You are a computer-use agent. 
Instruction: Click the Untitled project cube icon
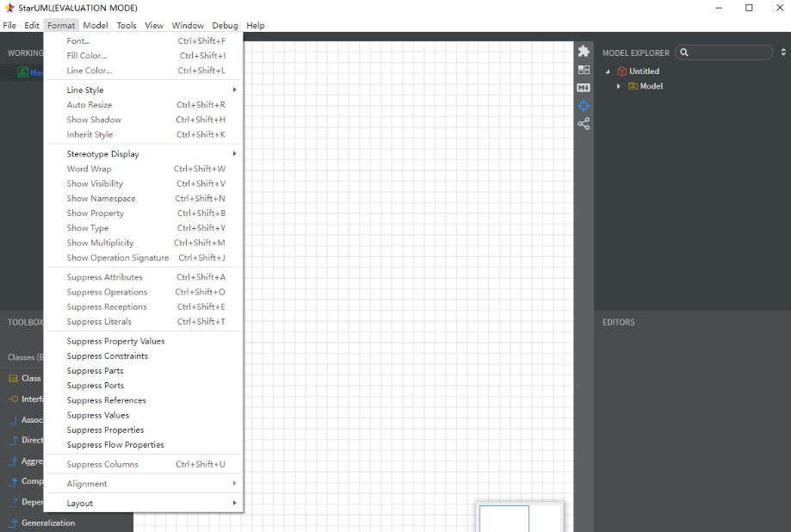click(x=621, y=71)
